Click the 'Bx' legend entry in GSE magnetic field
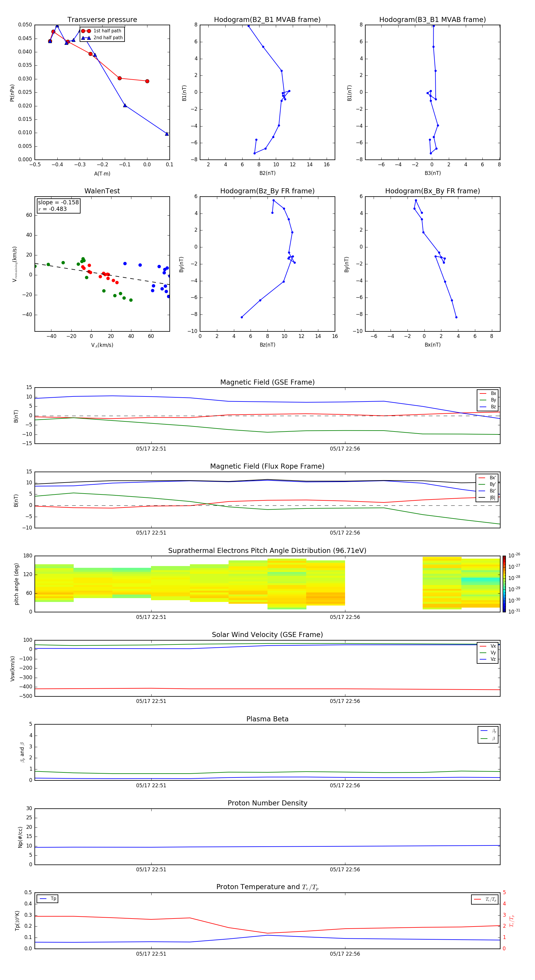Image resolution: width=535 pixels, height=980 pixels. 488,393
